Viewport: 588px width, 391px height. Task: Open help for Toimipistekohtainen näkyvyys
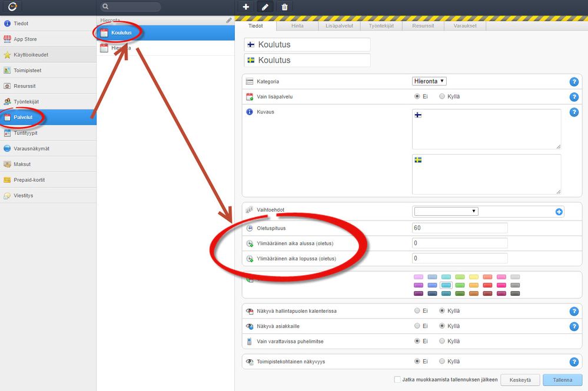coord(574,362)
